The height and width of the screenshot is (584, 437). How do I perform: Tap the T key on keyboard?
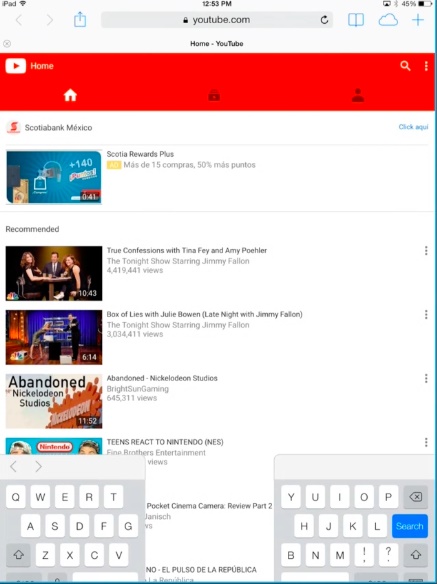113,497
